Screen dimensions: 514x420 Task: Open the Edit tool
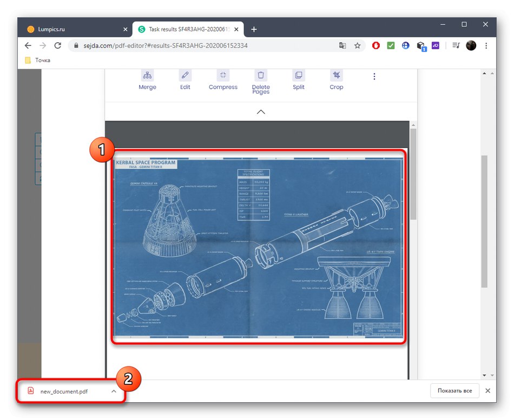pyautogui.click(x=184, y=80)
